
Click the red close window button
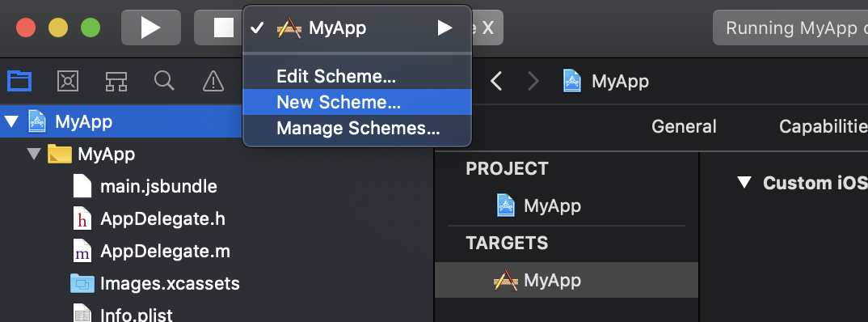coord(26,28)
